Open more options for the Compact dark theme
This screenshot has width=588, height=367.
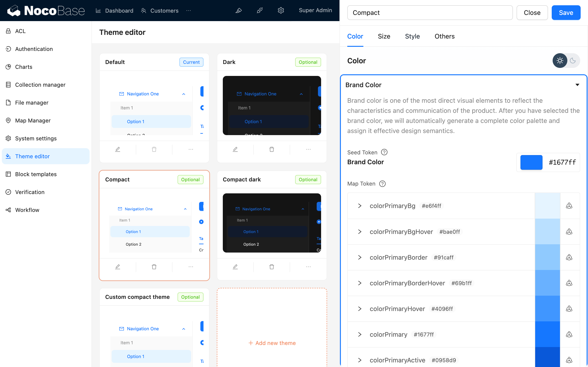[308, 267]
